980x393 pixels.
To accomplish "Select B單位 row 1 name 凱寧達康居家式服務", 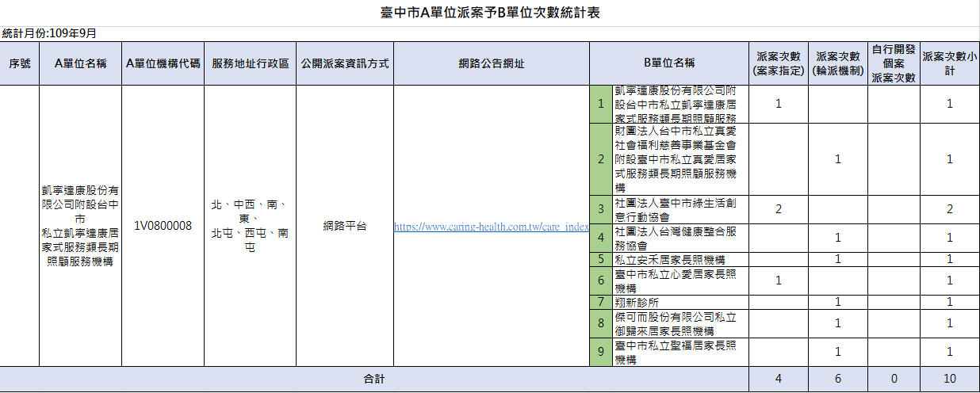I will 680,104.
